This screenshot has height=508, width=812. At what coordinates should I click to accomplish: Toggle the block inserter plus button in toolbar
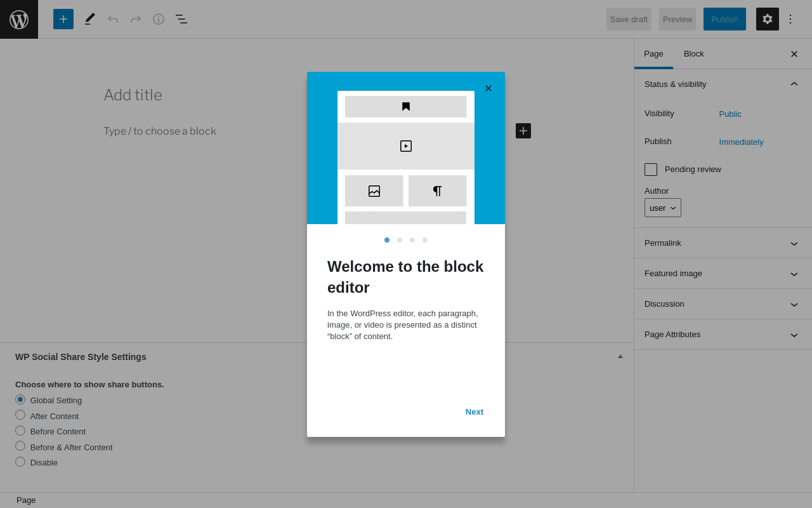[x=63, y=19]
